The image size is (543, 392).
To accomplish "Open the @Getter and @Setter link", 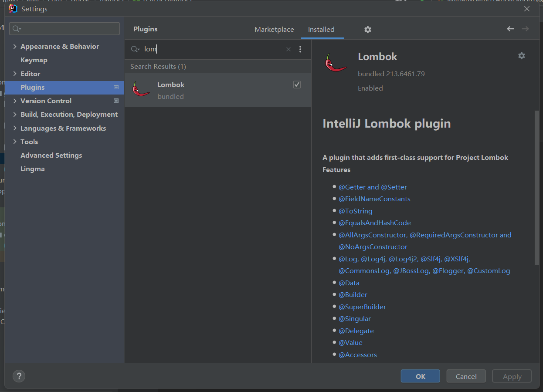I will coord(373,187).
